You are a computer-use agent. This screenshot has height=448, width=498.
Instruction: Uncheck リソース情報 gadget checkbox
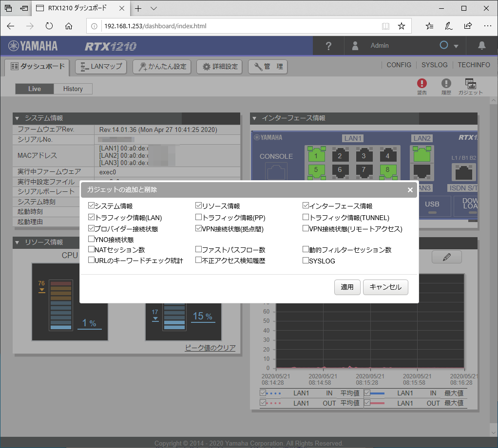tap(198, 205)
